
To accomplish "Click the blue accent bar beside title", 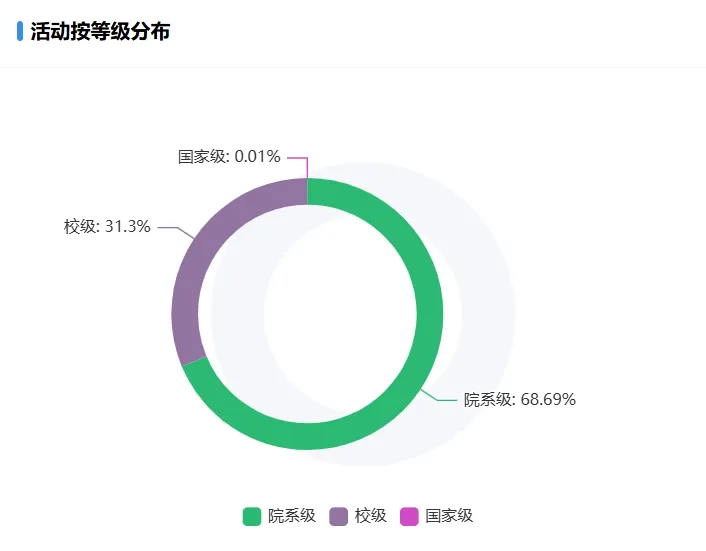I will [x=20, y=31].
